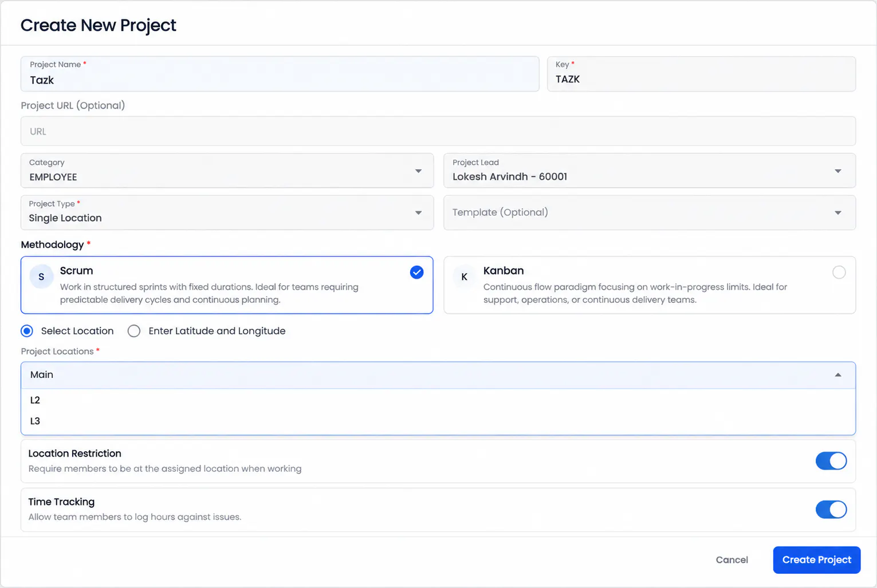Image resolution: width=877 pixels, height=588 pixels.
Task: Open the Category dropdown arrow
Action: (x=419, y=171)
